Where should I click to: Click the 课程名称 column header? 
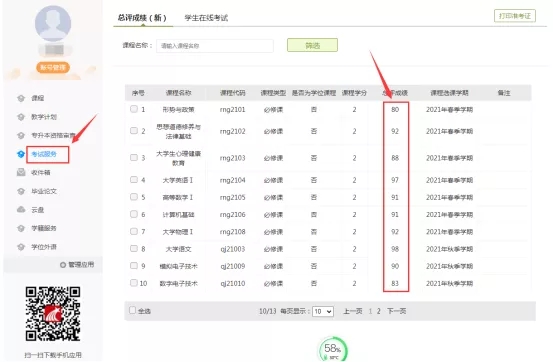pyautogui.click(x=178, y=93)
